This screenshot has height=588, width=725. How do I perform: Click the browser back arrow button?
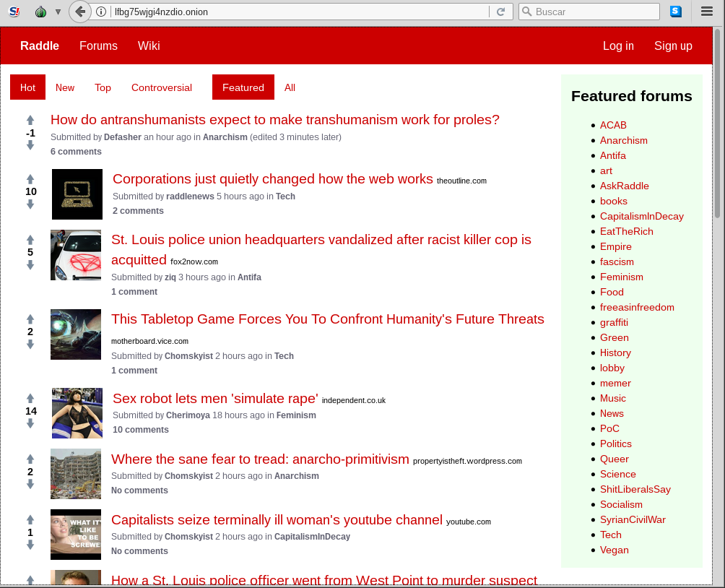80,12
